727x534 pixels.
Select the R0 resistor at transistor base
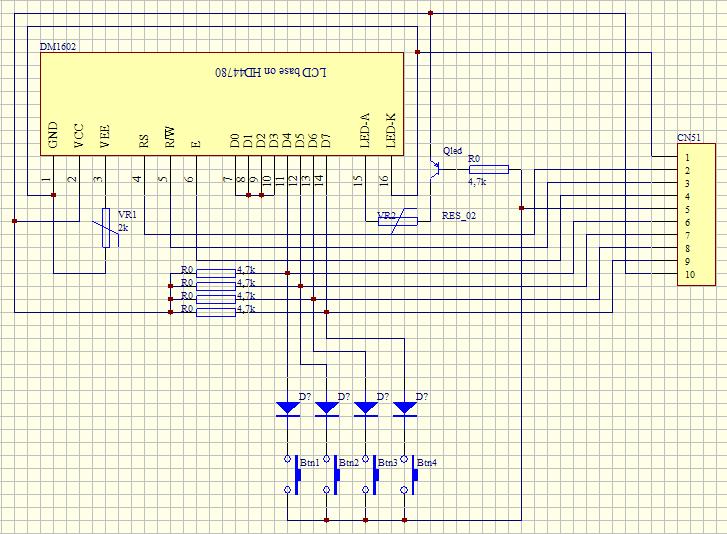(x=489, y=170)
